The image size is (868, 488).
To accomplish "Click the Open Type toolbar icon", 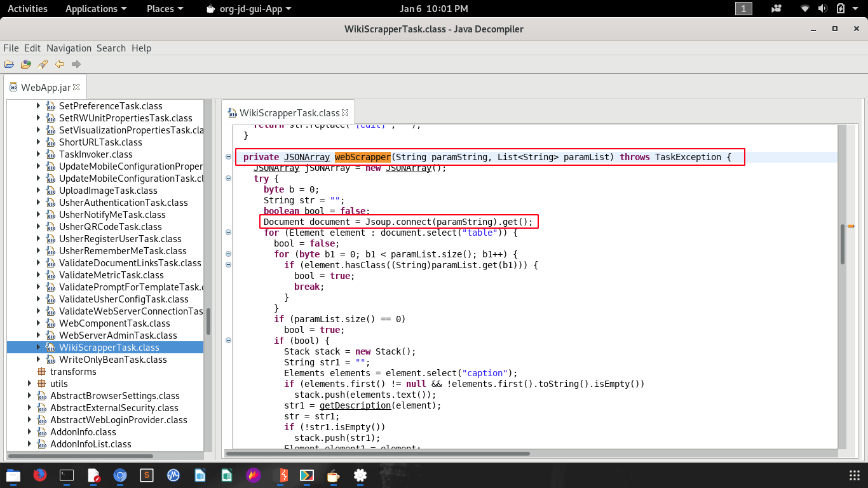I will click(26, 64).
